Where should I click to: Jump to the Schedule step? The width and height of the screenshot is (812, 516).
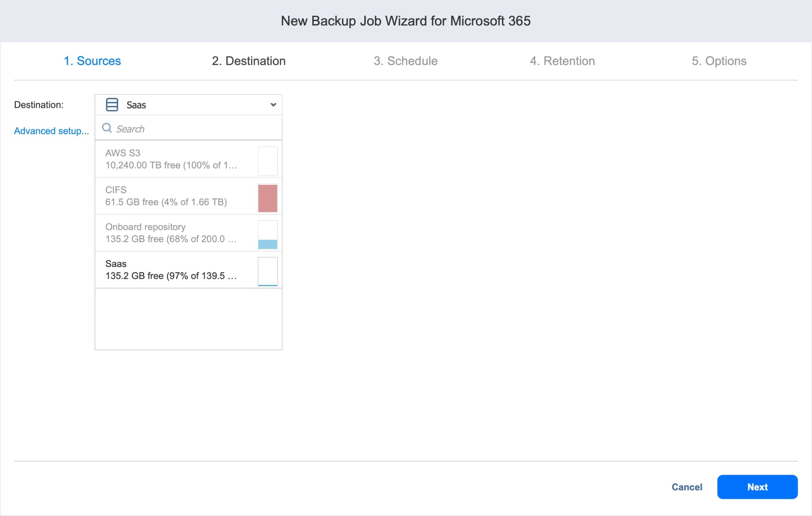[405, 61]
